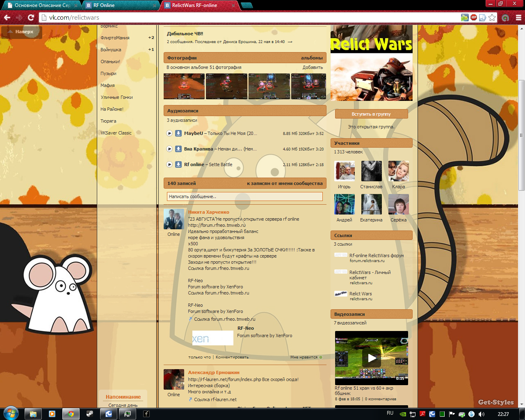
Task: Switch to Chrome in the taskbar
Action: point(71,414)
